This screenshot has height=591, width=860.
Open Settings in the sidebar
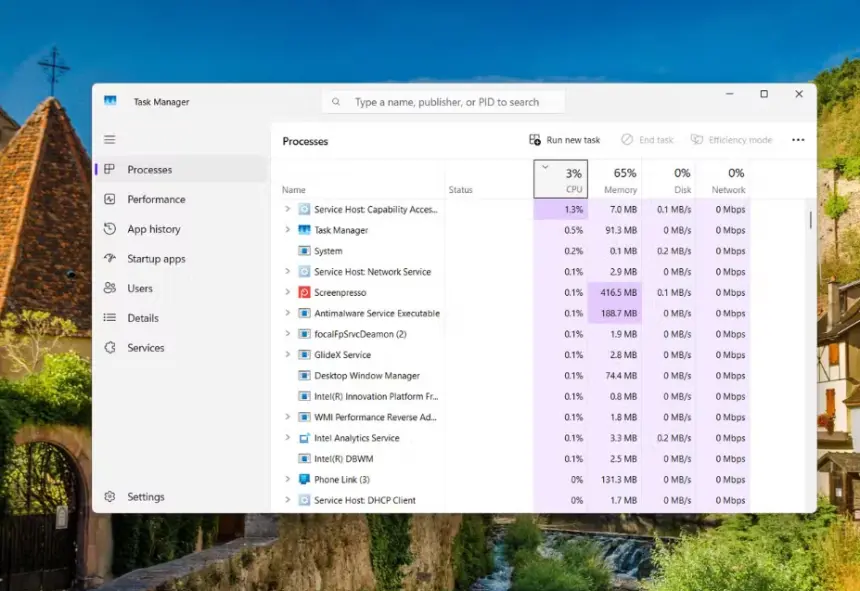click(x=146, y=497)
